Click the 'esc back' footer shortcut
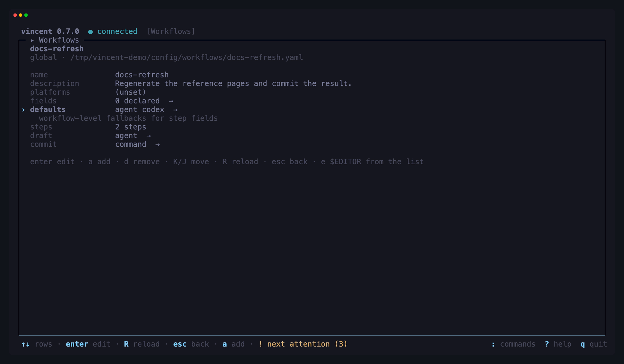The height and width of the screenshot is (364, 624). coord(191,344)
